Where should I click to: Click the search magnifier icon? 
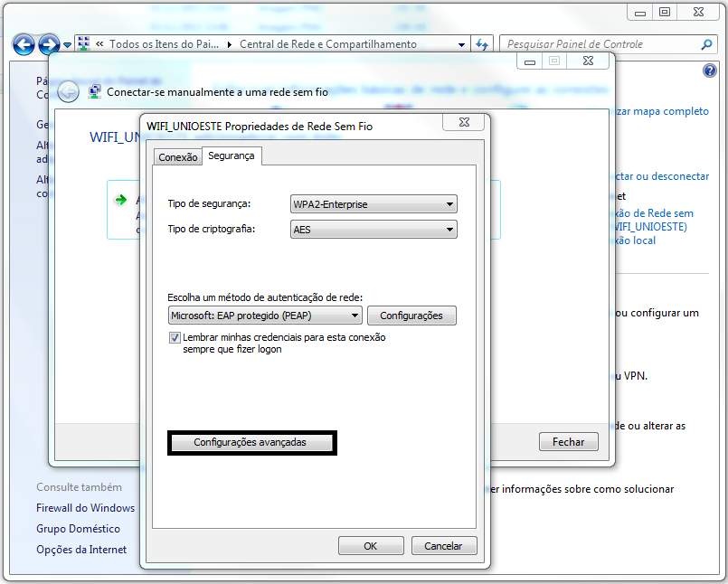[706, 44]
